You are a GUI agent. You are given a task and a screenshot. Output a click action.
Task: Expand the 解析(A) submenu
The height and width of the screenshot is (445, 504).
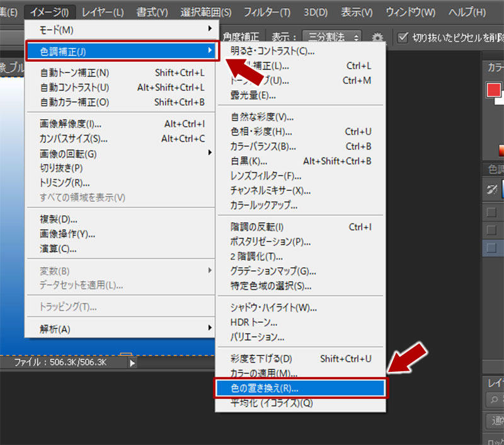(122, 329)
